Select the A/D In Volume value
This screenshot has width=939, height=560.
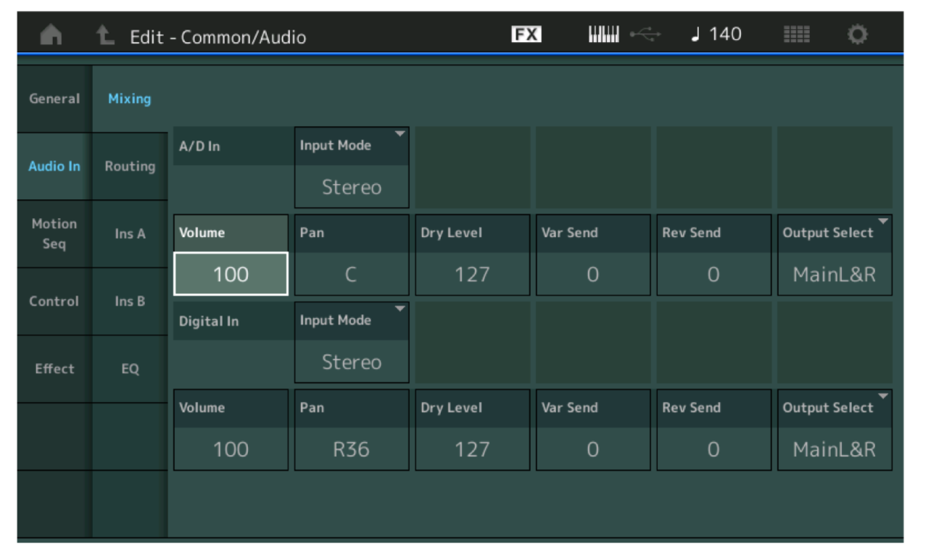coord(231,274)
